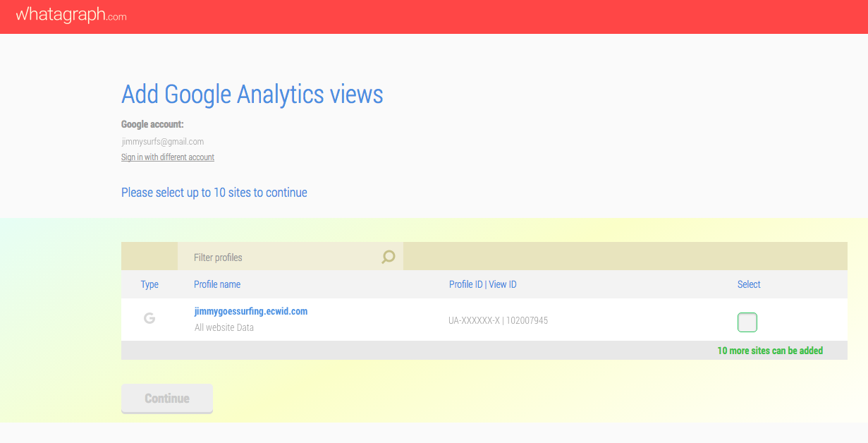868x443 pixels.
Task: Click the 10 more sites can be added notice
Action: [770, 351]
